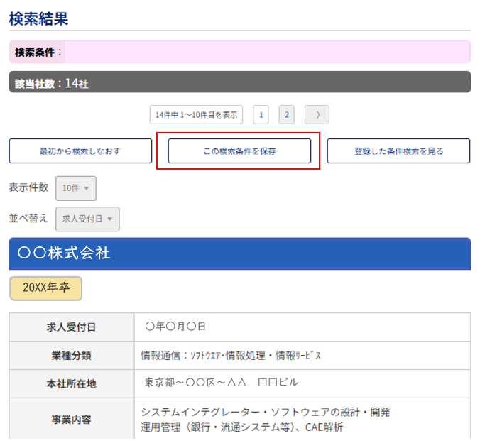Viewport: 480px width, 448px height.
Task: Expand the 並べ替え sort dropdown
Action: click(x=87, y=219)
